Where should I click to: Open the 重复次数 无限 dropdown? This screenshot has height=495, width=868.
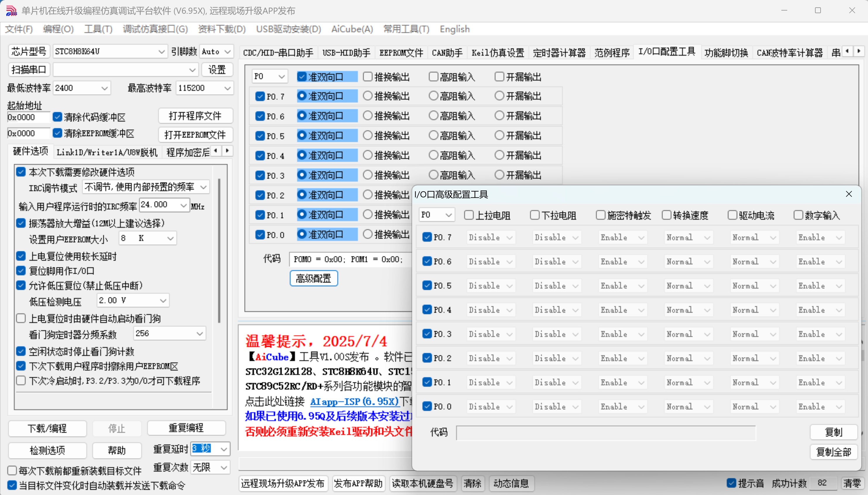[x=224, y=467]
